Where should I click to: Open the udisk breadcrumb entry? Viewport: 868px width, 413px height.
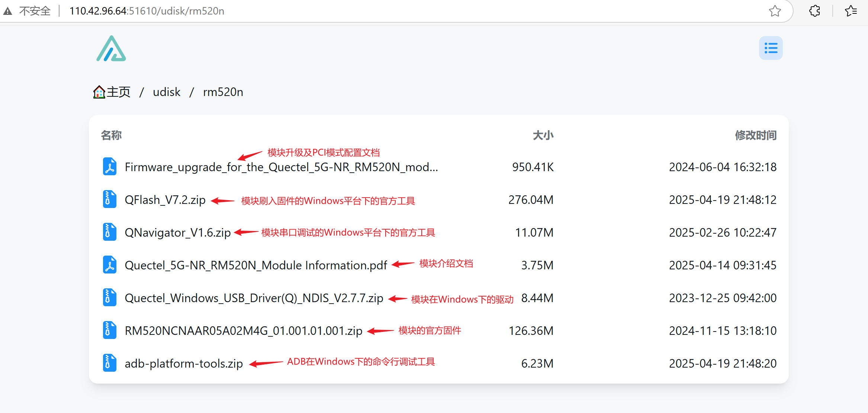(166, 92)
